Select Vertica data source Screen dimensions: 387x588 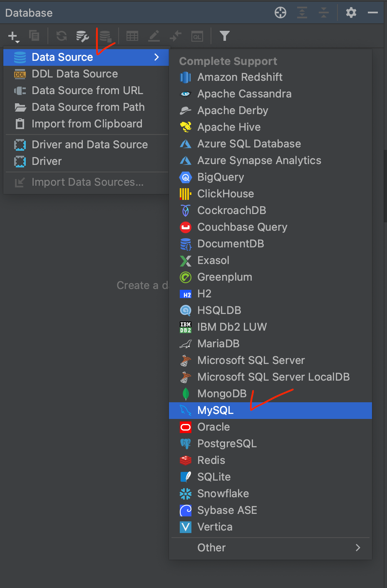(x=270, y=527)
